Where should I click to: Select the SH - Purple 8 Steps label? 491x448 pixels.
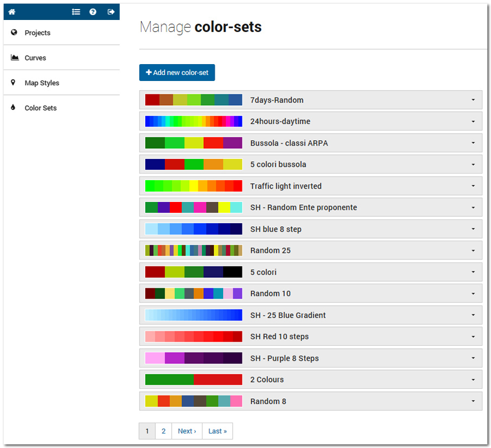[x=284, y=358]
